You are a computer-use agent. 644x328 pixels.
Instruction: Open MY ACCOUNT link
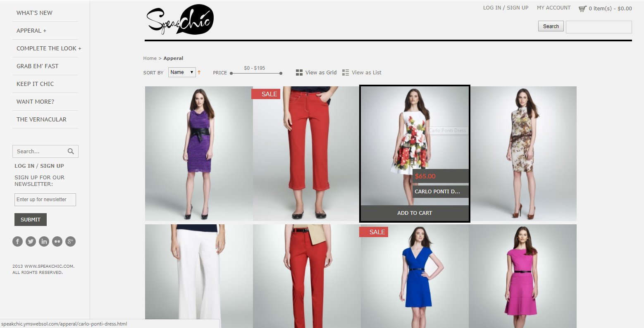[553, 8]
